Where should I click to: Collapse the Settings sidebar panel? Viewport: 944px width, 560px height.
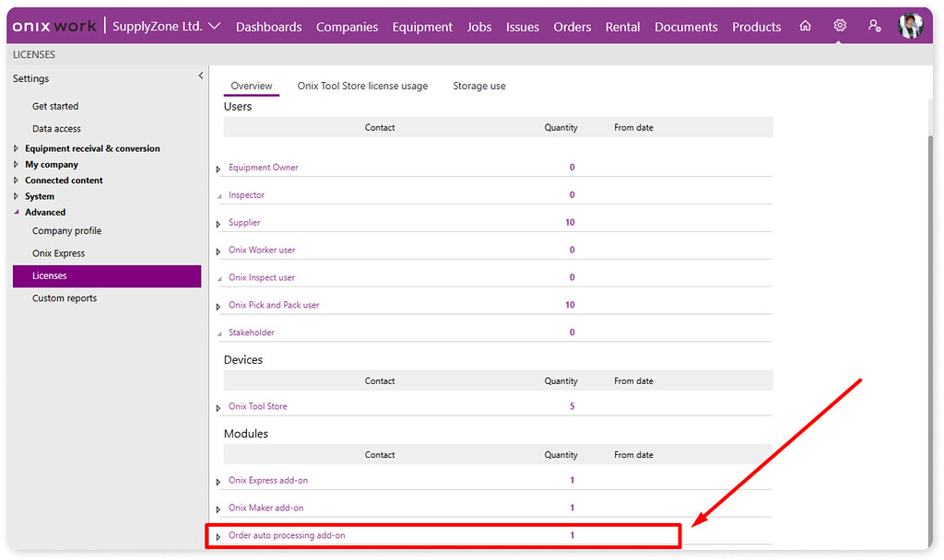[202, 77]
